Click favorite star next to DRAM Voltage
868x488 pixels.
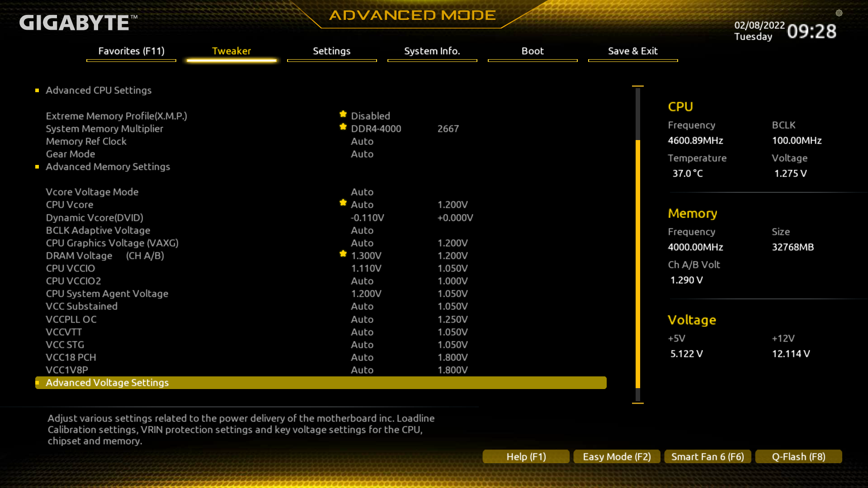coord(343,254)
